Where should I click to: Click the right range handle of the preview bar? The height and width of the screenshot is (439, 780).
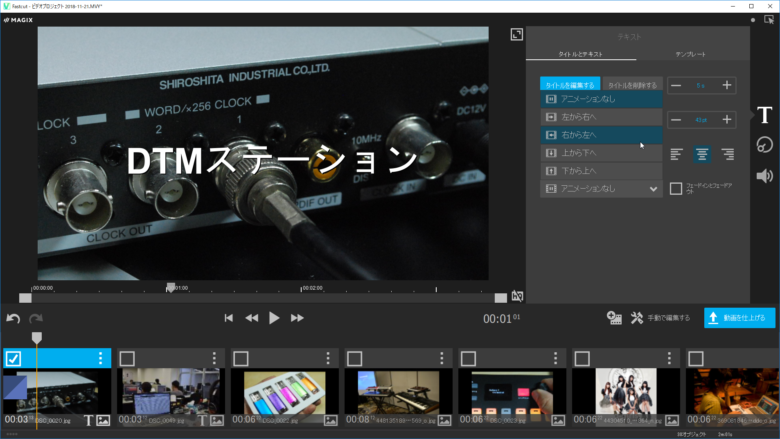click(501, 298)
